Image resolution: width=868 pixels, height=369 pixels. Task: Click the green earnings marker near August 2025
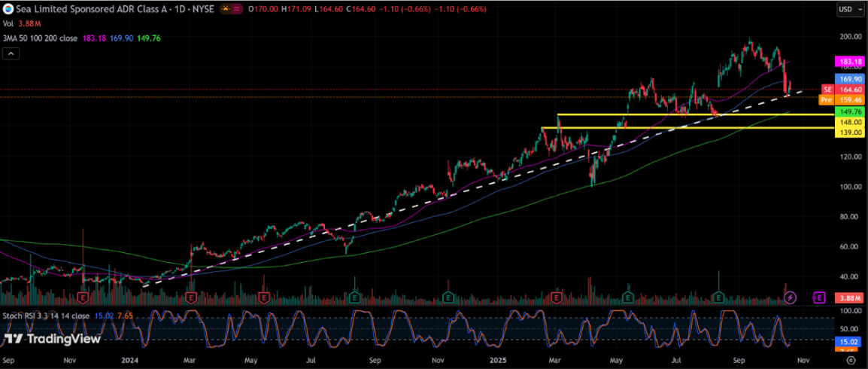(x=720, y=297)
